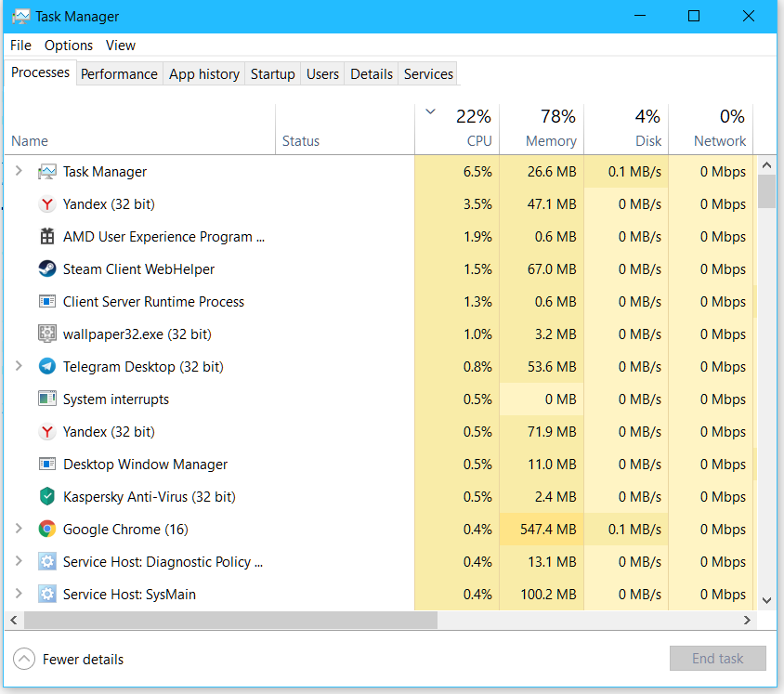
Task: Click the Telegram Desktop icon
Action: point(47,366)
